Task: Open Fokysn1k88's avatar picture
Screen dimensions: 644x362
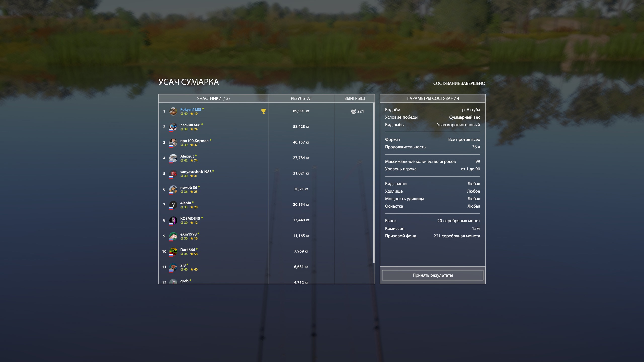Action: point(173,111)
